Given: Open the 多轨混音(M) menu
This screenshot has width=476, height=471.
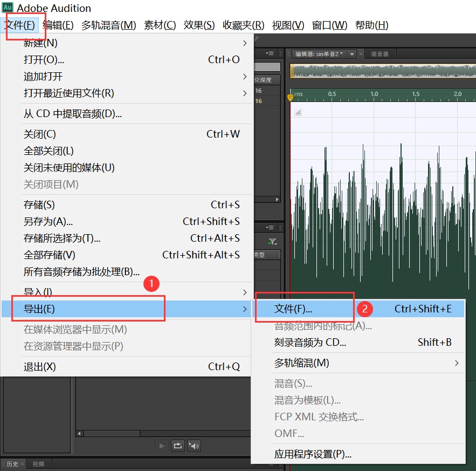Looking at the screenshot, I should click(x=109, y=25).
